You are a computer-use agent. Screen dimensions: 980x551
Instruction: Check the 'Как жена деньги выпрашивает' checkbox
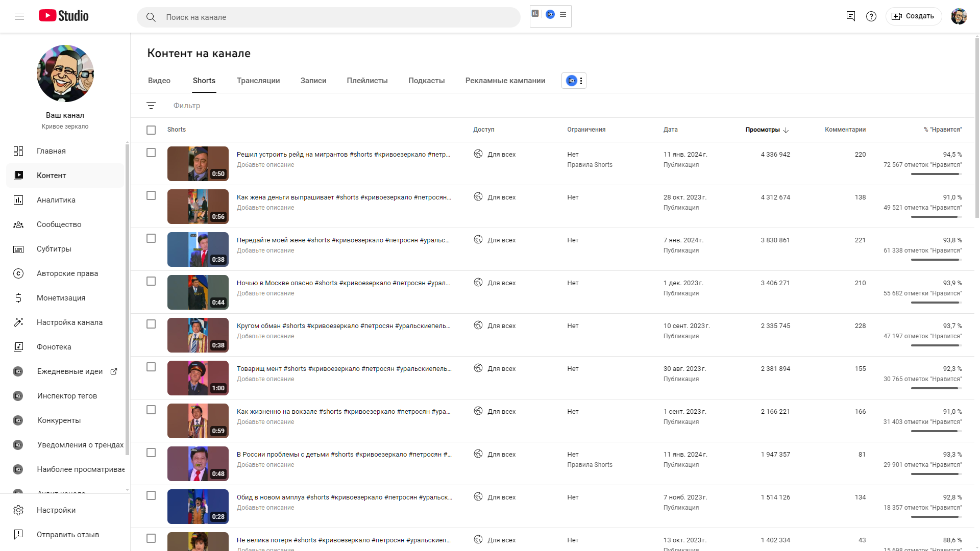151,195
